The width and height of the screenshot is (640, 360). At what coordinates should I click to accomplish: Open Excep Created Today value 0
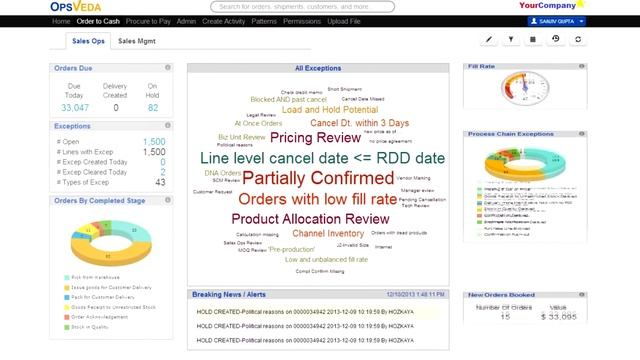(x=163, y=162)
